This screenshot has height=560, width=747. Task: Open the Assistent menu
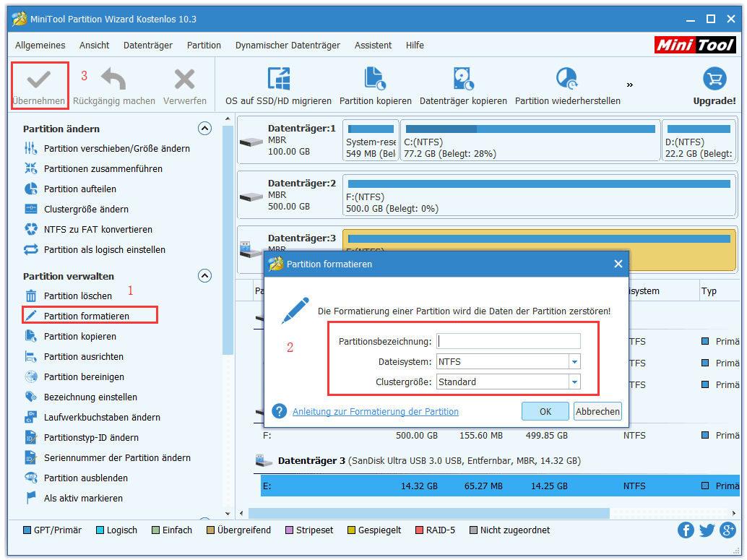pos(373,46)
